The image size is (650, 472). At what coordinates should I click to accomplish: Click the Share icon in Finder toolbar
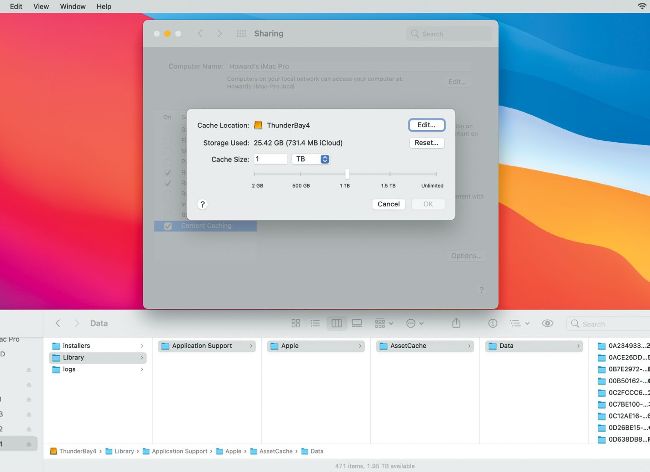pos(456,323)
